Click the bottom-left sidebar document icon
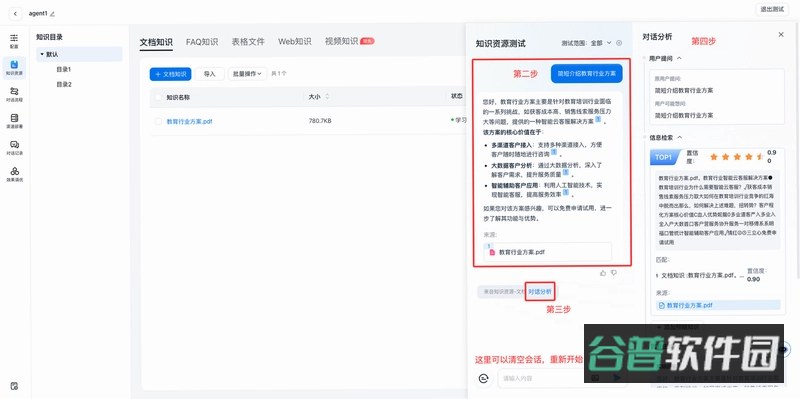The image size is (800, 399). pos(14,385)
